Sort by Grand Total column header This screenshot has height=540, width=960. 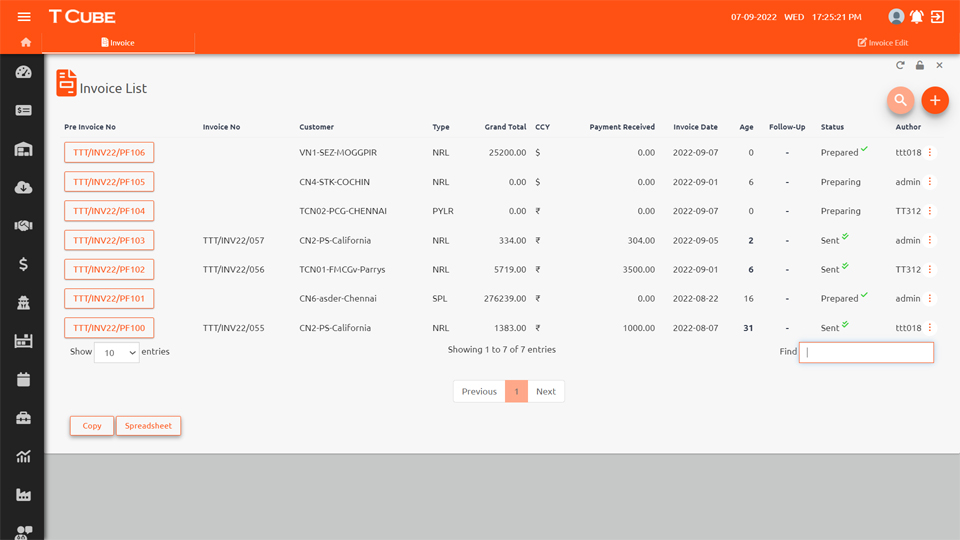point(505,127)
